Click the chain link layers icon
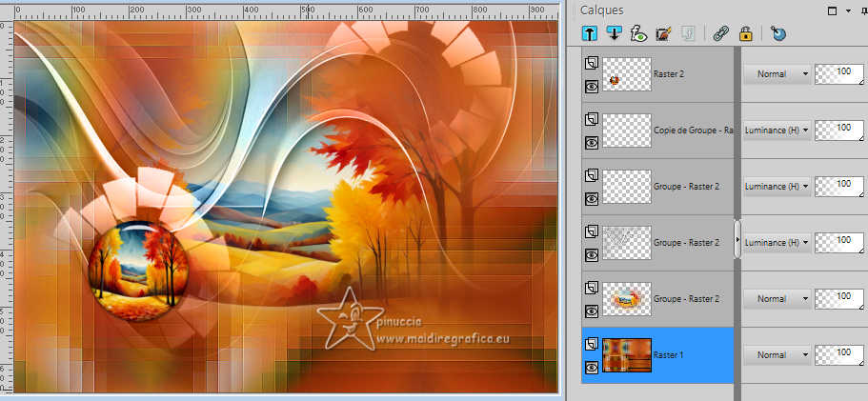 tap(720, 33)
